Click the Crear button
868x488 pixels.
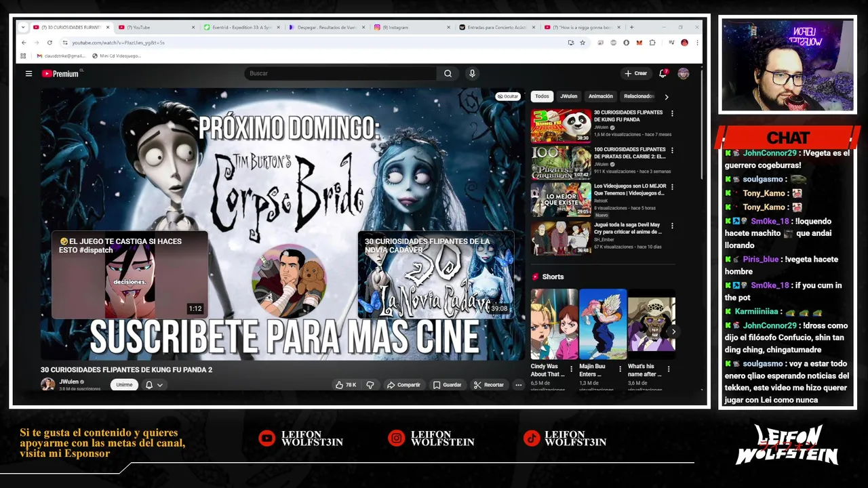pyautogui.click(x=636, y=73)
